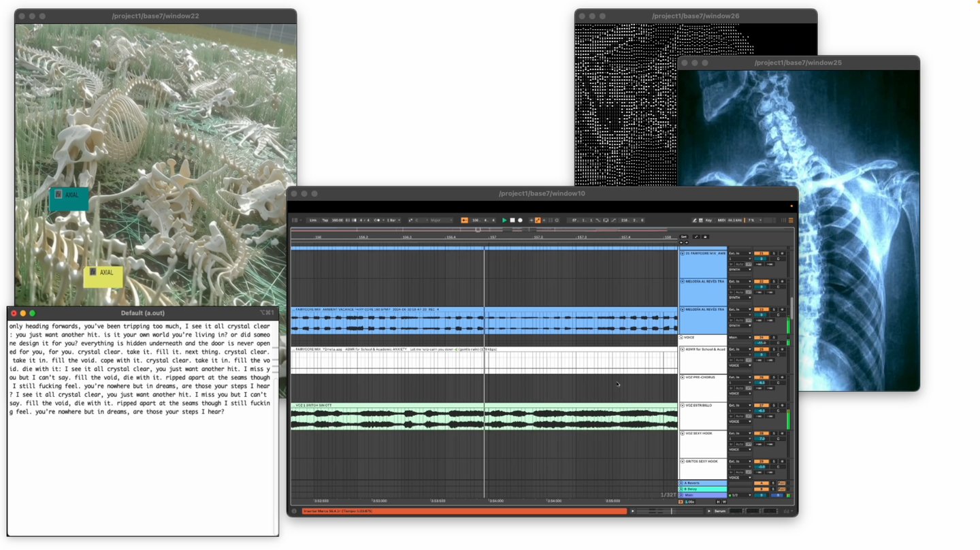980x550 pixels.
Task: Fold the first MELODÍA AL REVÉS TRA track
Action: tap(683, 281)
